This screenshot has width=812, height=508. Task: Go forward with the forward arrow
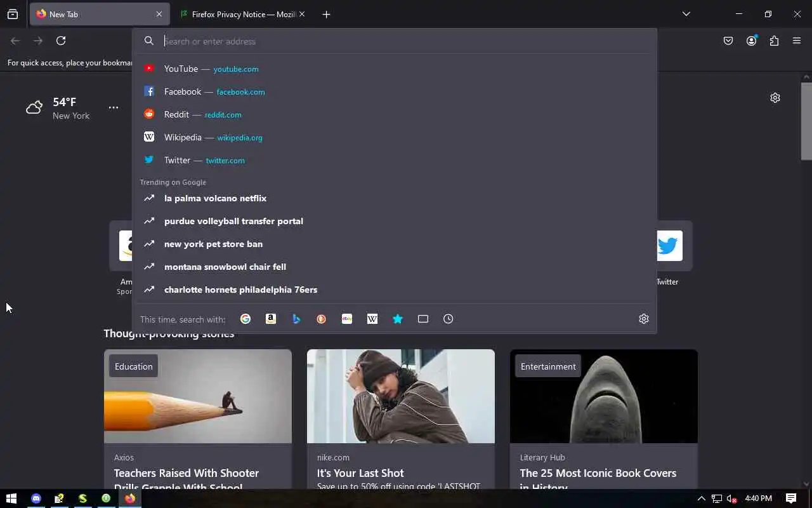(38, 41)
